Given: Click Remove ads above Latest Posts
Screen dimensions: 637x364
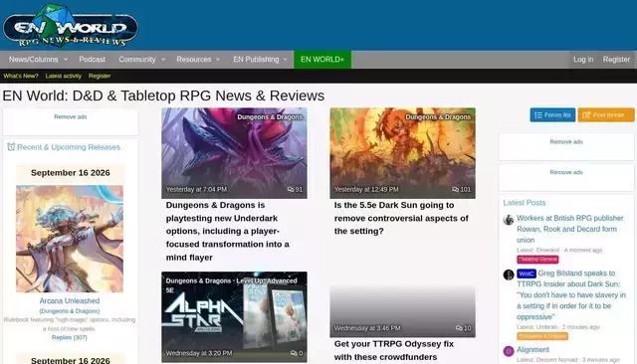Looking at the screenshot, I should 566,172.
